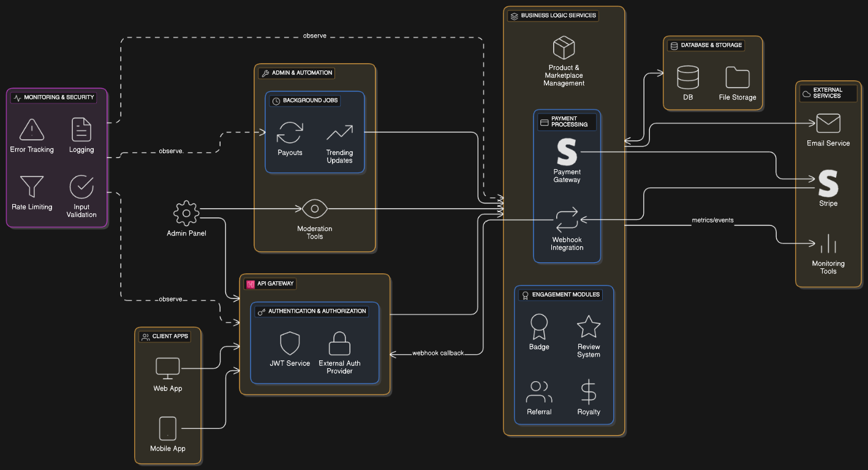Click the JWT Service shield icon
868x470 pixels.
point(290,344)
